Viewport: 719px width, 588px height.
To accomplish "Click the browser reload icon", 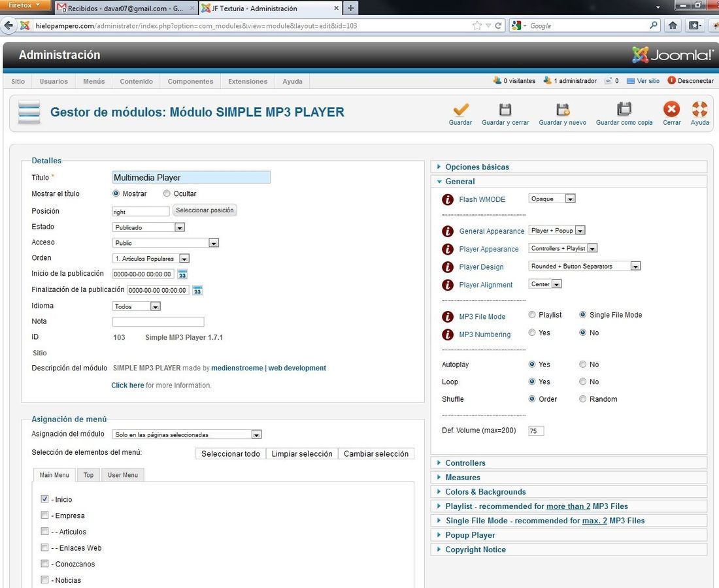I will point(499,25).
